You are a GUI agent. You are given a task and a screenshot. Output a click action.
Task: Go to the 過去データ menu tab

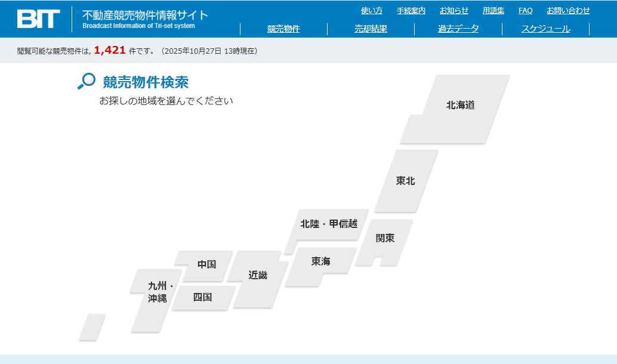[x=458, y=29]
